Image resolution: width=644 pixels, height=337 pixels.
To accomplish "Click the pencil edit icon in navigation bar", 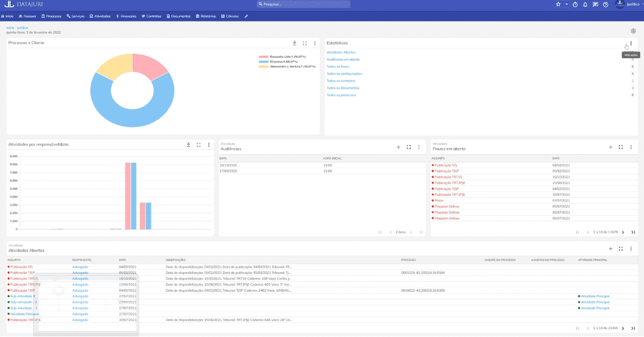I will (246, 16).
